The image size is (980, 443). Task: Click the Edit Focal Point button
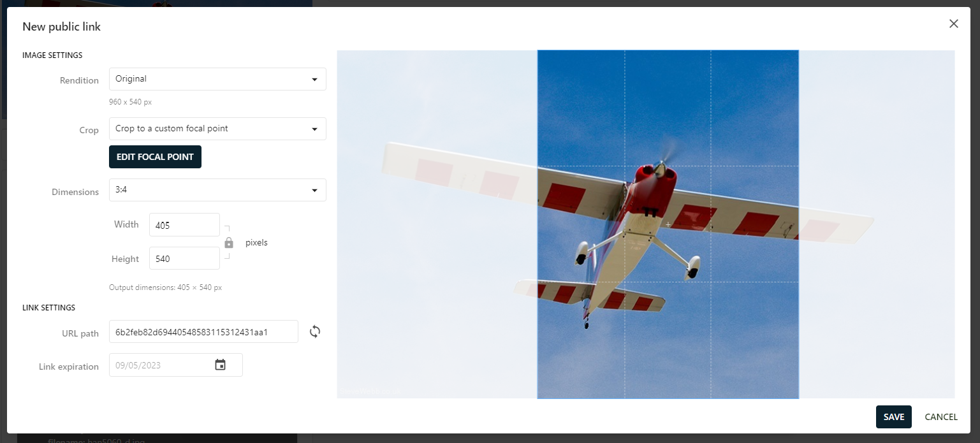pos(155,157)
